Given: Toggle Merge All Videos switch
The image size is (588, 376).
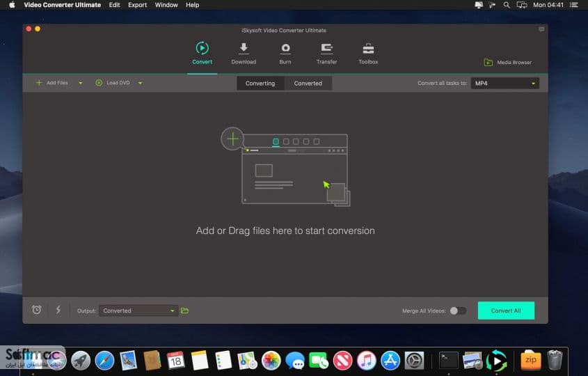Looking at the screenshot, I should pyautogui.click(x=459, y=311).
